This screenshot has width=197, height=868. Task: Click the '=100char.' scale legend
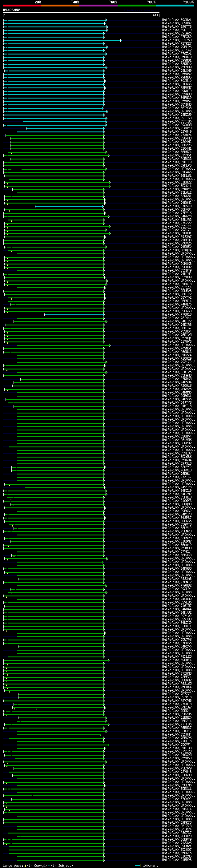146,865
